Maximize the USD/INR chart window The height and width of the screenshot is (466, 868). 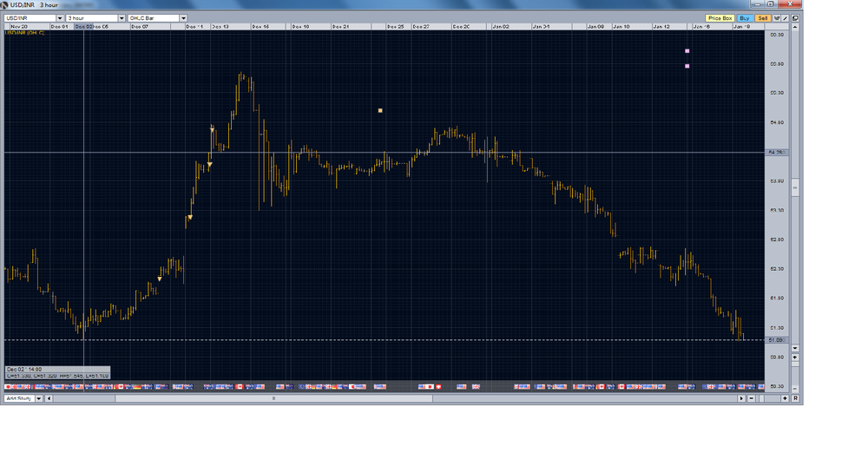(x=771, y=4)
